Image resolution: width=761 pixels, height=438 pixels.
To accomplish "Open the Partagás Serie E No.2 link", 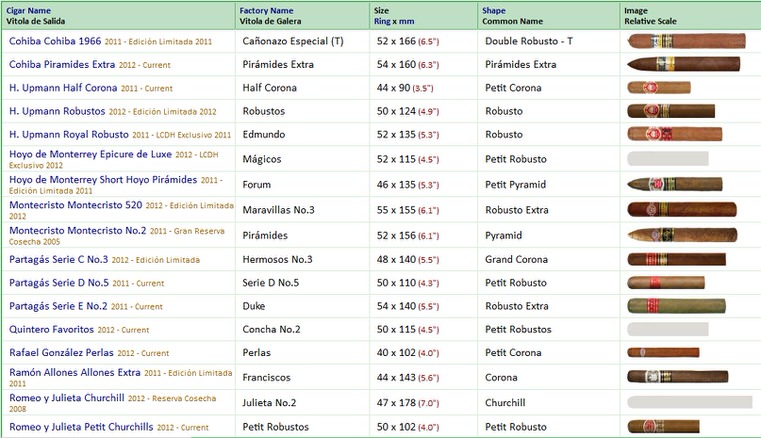I will click(58, 306).
